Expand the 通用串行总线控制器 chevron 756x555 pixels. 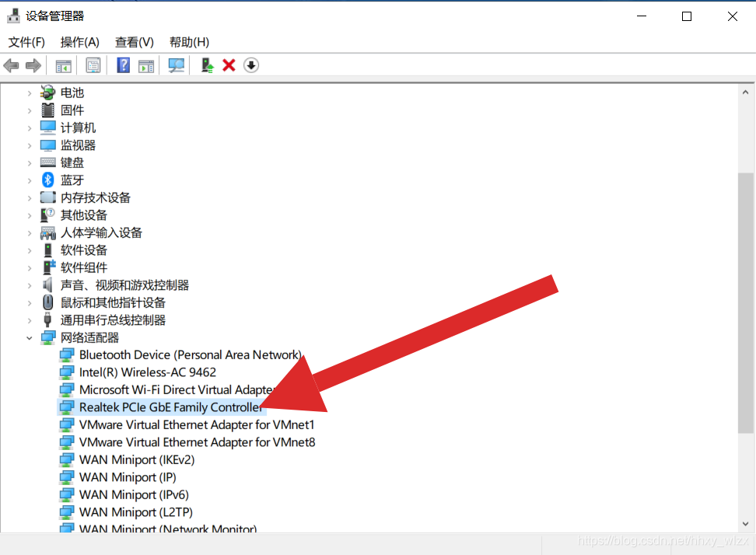click(x=30, y=320)
